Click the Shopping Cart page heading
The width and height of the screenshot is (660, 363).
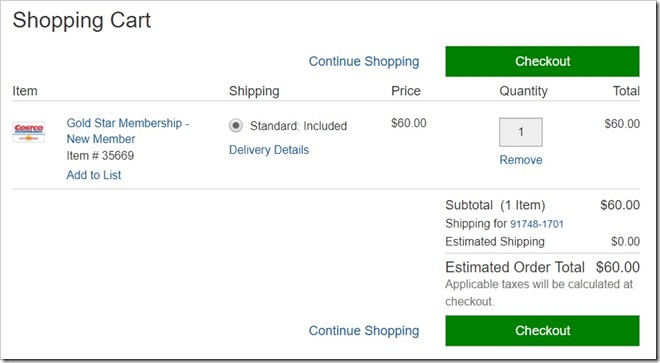[82, 20]
